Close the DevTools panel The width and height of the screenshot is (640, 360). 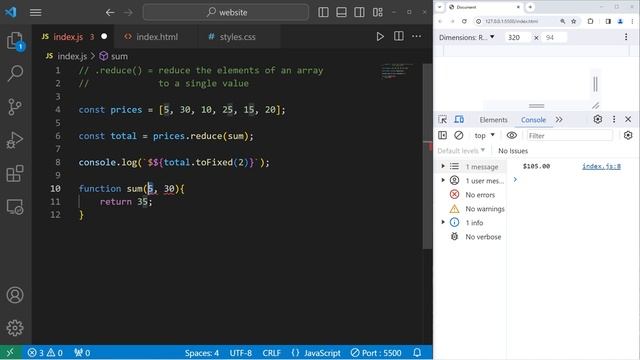click(628, 119)
